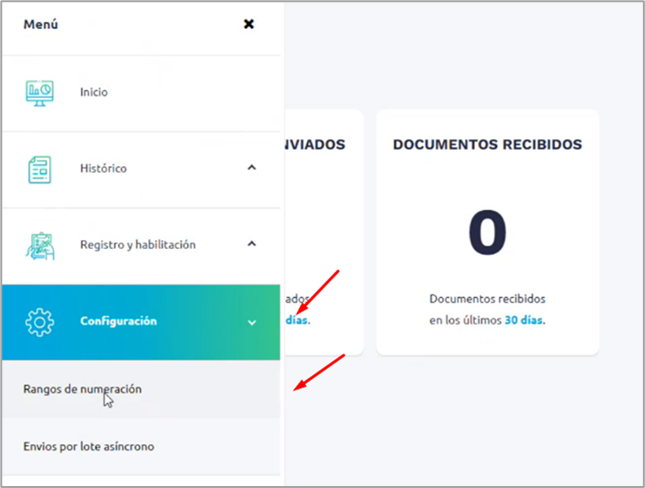
Task: Click the Configuración gear icon
Action: 40,322
